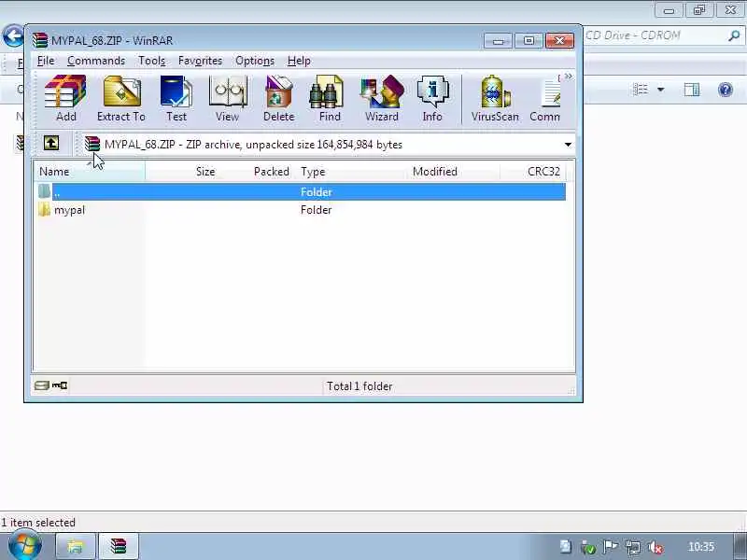
Task: Click the WinRAR title bar icon
Action: click(x=40, y=40)
